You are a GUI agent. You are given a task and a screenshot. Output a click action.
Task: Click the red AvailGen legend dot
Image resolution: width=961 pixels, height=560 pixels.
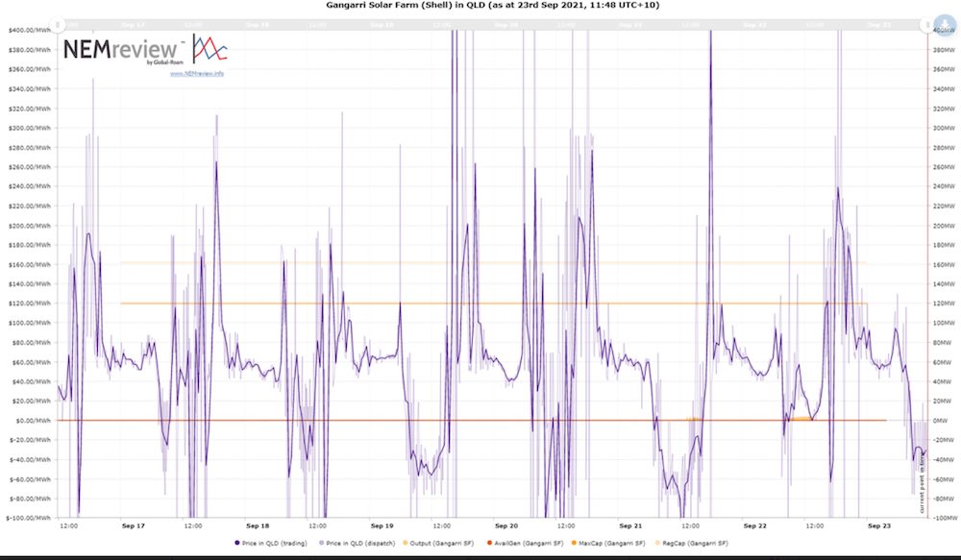(x=490, y=544)
